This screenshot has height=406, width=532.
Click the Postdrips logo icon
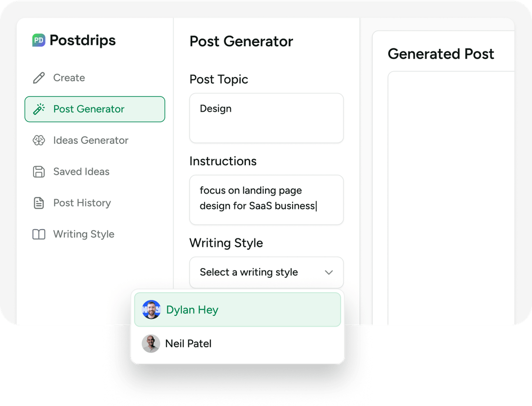tap(37, 40)
